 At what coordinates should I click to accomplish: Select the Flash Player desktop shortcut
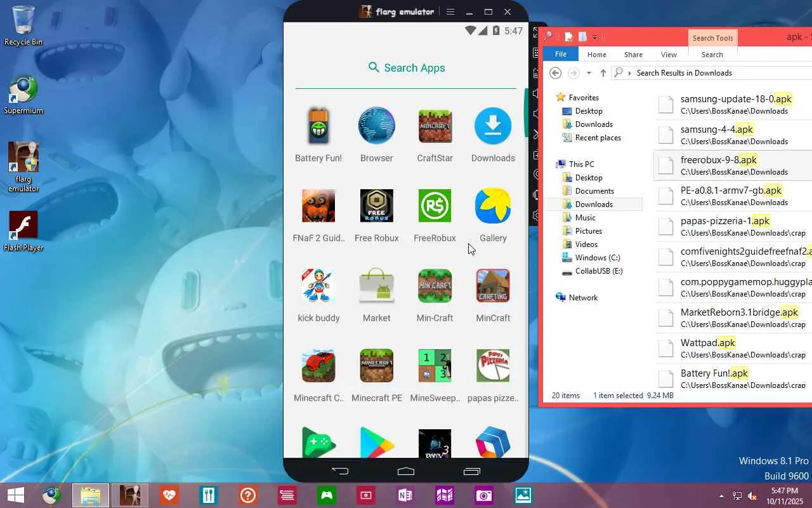[23, 231]
